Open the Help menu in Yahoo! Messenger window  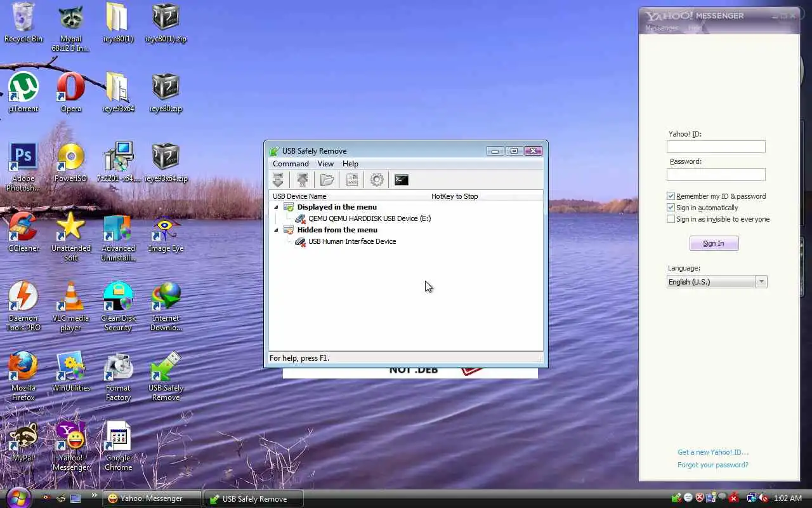tap(695, 28)
